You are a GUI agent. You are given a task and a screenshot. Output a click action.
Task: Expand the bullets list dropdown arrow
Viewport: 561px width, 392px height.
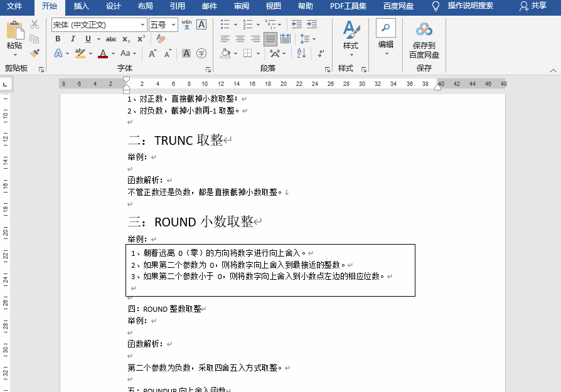click(235, 24)
